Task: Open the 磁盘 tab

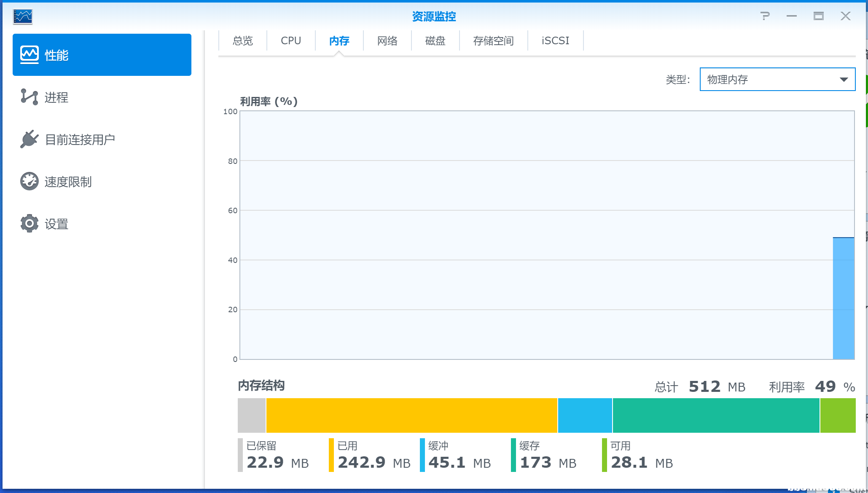Action: pos(435,40)
